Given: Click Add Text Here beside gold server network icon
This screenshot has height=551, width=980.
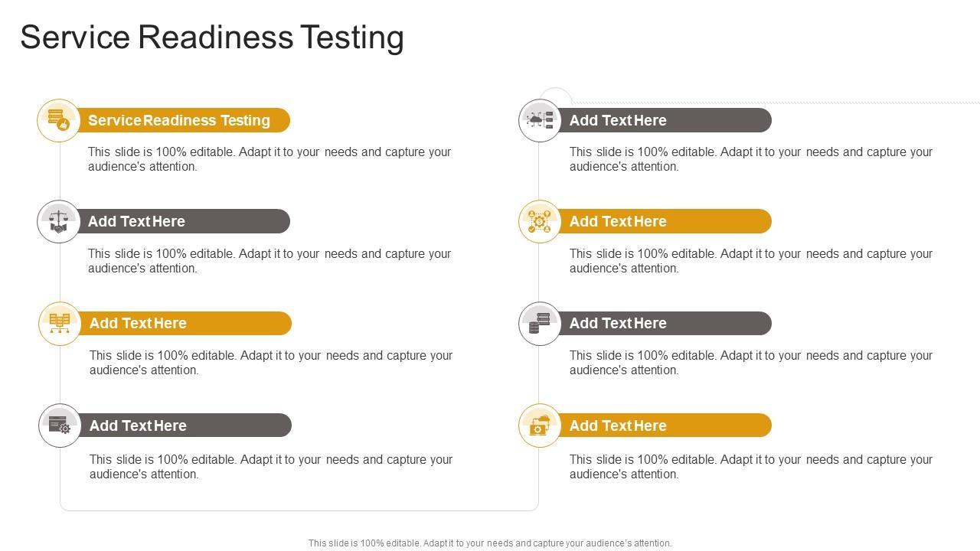Looking at the screenshot, I should click(x=138, y=324).
